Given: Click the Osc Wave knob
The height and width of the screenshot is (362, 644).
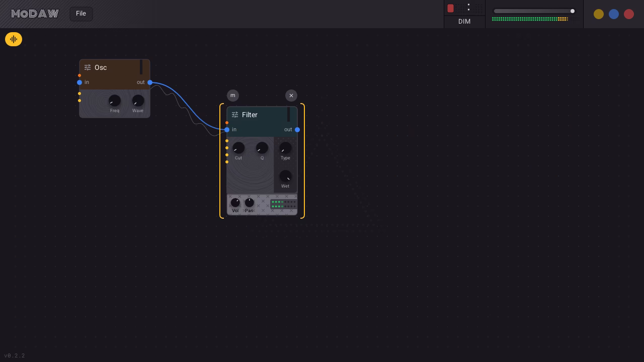Looking at the screenshot, I should coord(138,101).
